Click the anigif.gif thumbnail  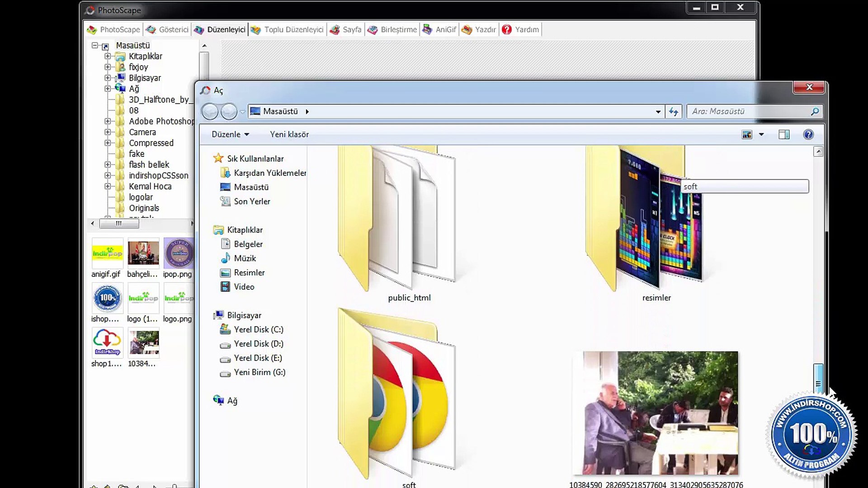click(x=107, y=254)
